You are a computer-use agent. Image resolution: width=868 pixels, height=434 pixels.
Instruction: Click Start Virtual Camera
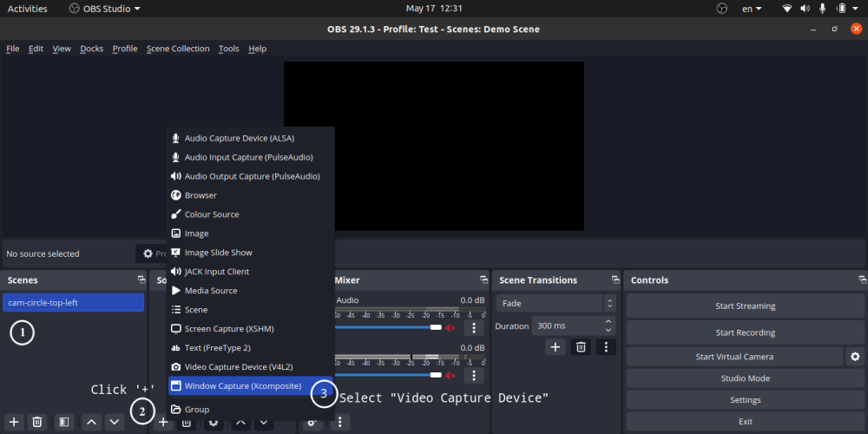click(734, 357)
